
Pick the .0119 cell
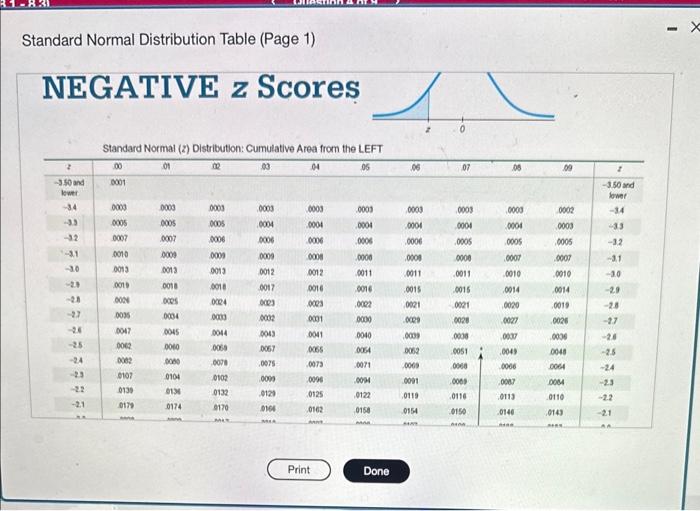[x=411, y=395]
